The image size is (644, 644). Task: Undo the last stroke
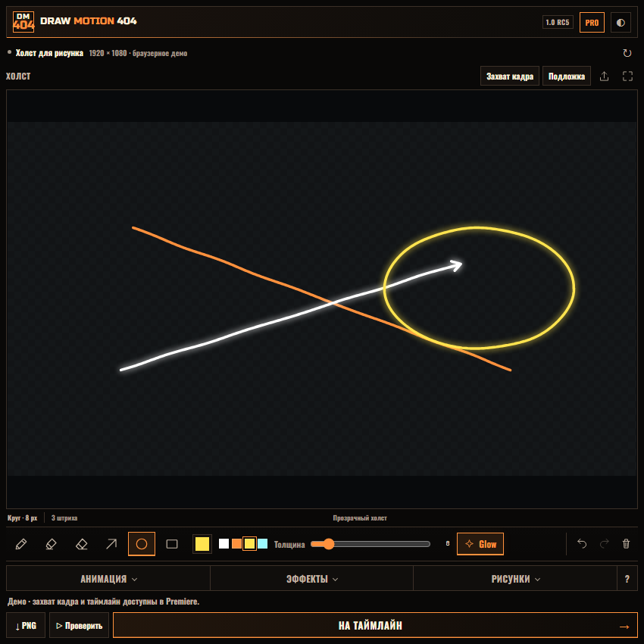[582, 544]
